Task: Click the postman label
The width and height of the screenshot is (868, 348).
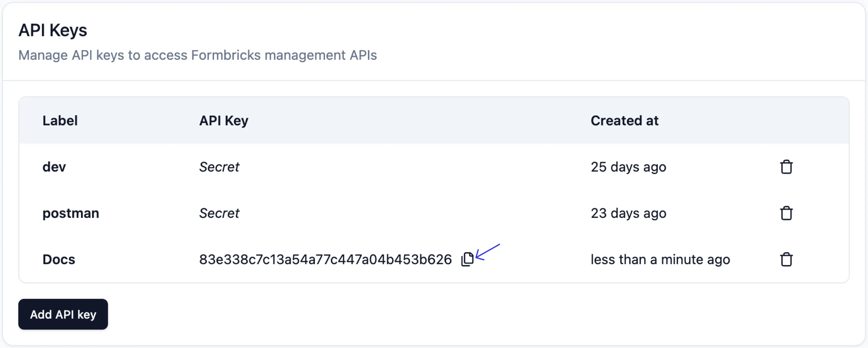Action: 71,213
